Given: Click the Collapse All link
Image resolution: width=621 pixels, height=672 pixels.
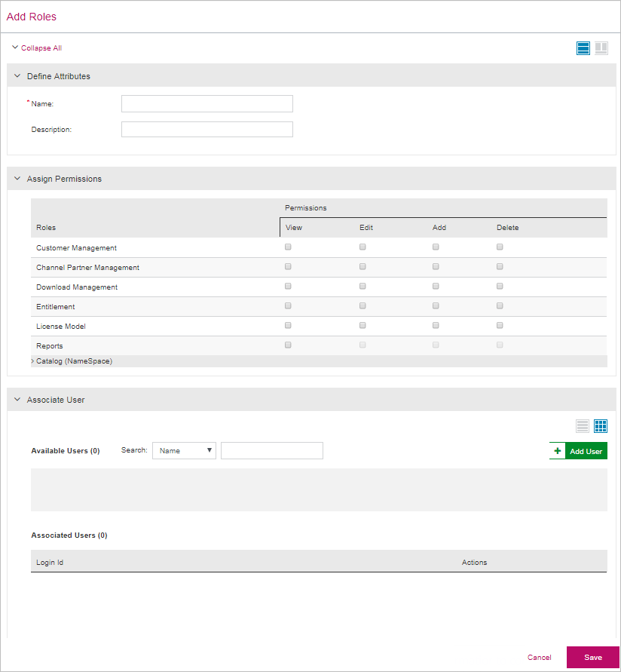Looking at the screenshot, I should click(x=41, y=48).
